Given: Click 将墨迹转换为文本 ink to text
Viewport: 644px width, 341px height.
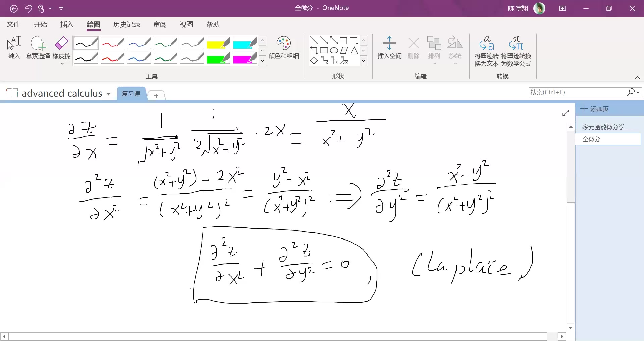Looking at the screenshot, I should pyautogui.click(x=486, y=51).
